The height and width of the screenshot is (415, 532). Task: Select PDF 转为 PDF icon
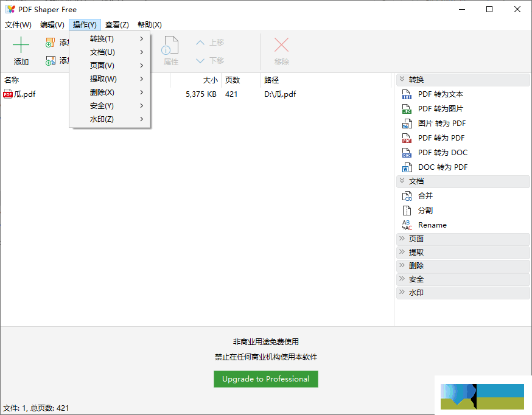tap(407, 138)
